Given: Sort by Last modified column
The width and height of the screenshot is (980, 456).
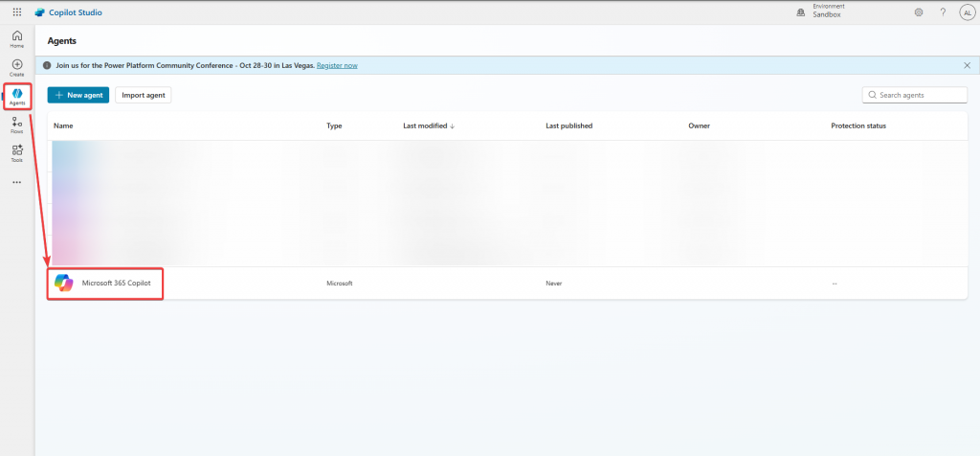Looking at the screenshot, I should point(429,125).
